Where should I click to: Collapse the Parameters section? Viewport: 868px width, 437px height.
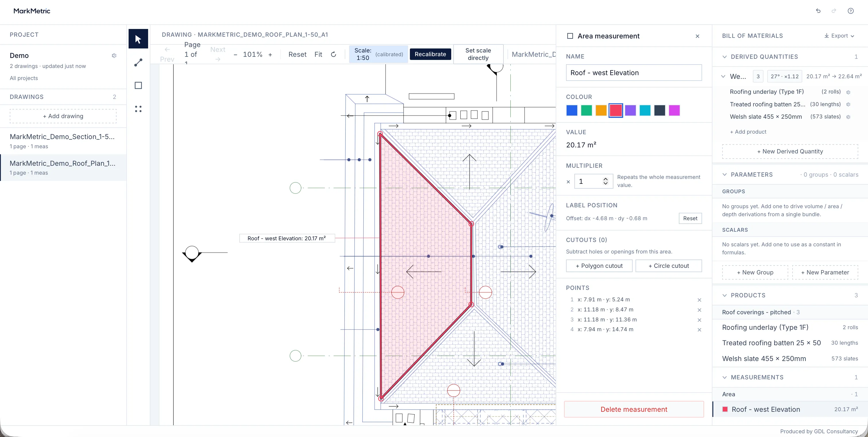[x=724, y=174]
